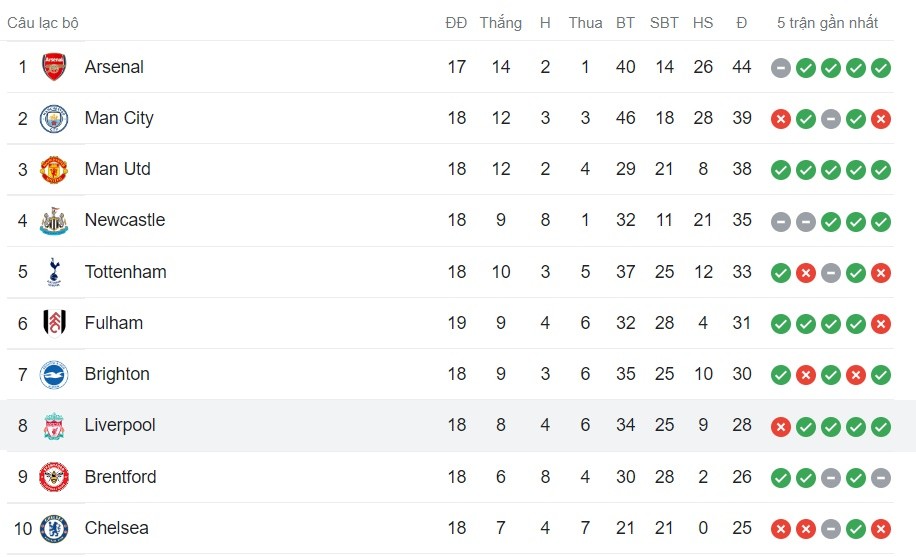The image size is (916, 557).
Task: Click the Câu lạc bộ column header
Action: tap(43, 22)
